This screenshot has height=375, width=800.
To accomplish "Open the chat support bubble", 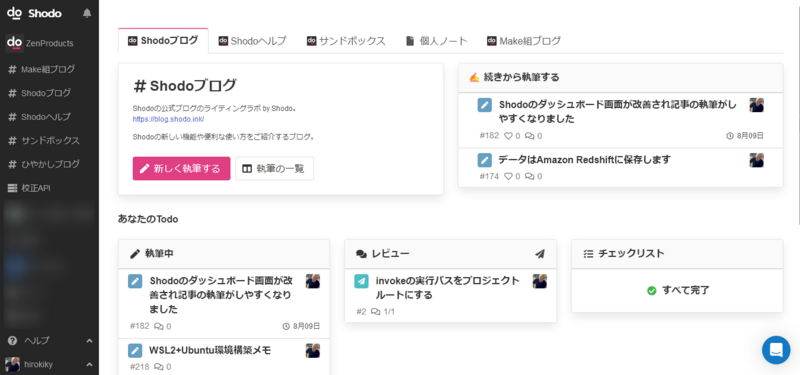I will tap(776, 350).
